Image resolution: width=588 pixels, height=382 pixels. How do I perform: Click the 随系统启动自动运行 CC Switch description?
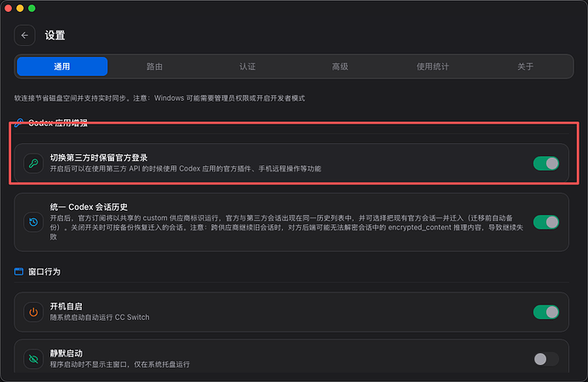100,317
